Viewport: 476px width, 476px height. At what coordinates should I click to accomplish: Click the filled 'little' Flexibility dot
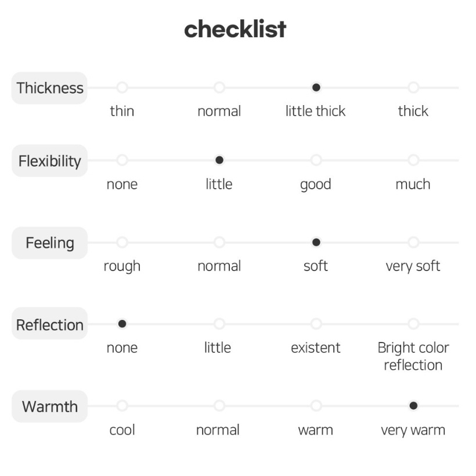(219, 160)
